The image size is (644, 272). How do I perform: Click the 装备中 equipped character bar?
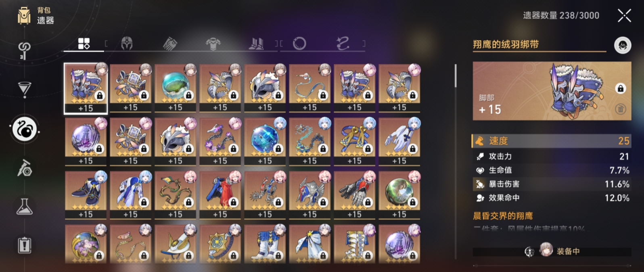(x=552, y=251)
